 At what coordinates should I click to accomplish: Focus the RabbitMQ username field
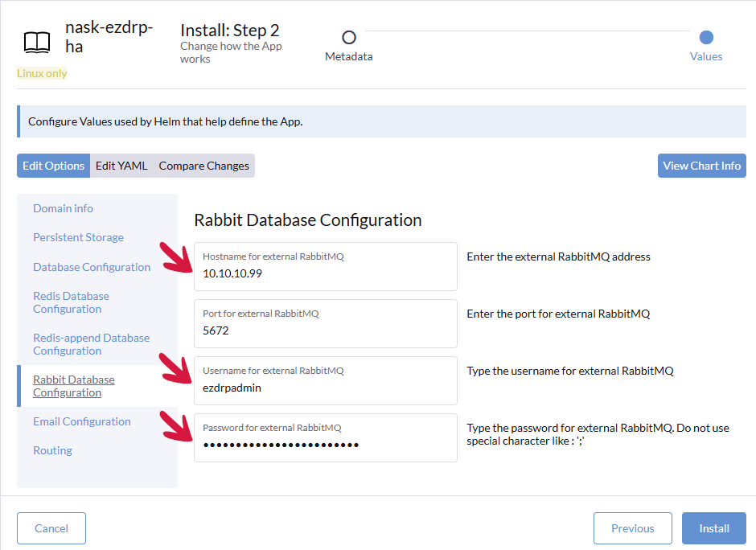[325, 388]
